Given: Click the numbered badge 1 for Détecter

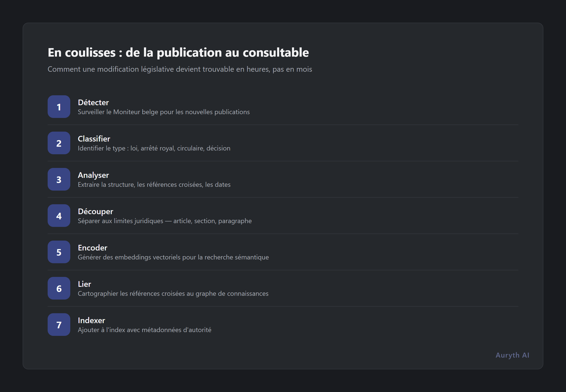Looking at the screenshot, I should pos(59,107).
